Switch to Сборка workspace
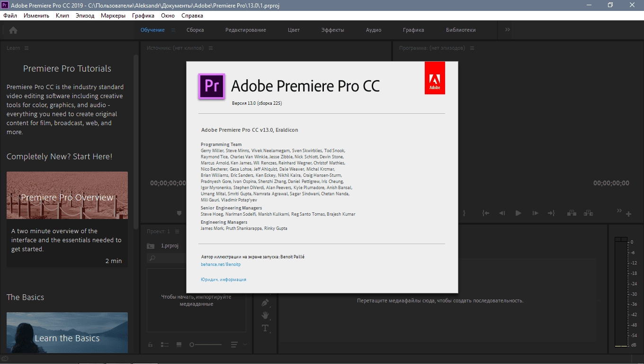The width and height of the screenshot is (644, 364). (195, 30)
